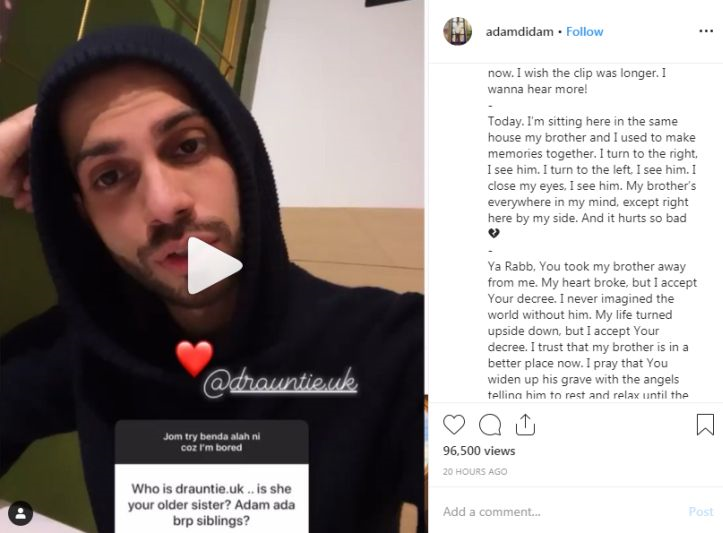Click the caption text starting 'Today. I'm sitting'

592,170
